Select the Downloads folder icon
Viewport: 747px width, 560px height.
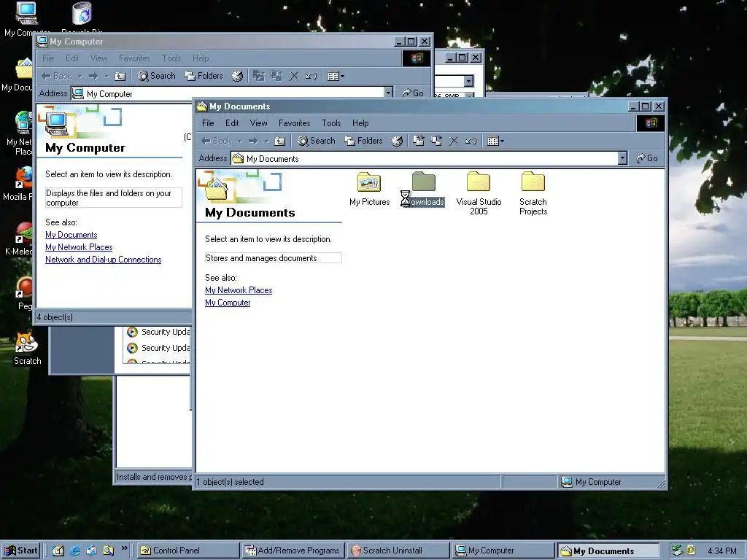point(424,182)
